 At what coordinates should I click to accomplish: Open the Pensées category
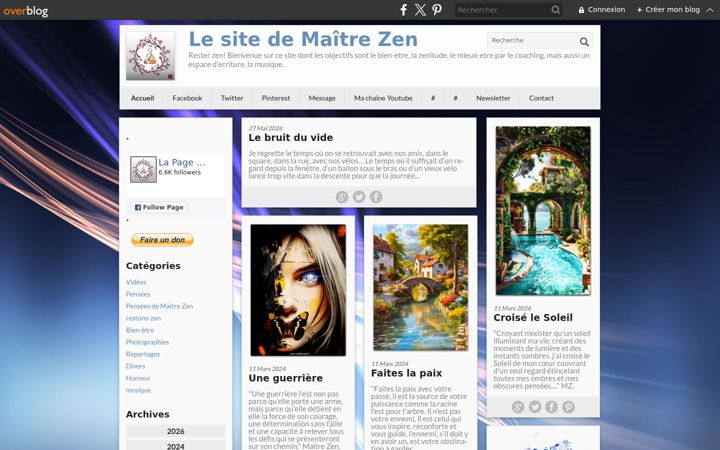[138, 294]
